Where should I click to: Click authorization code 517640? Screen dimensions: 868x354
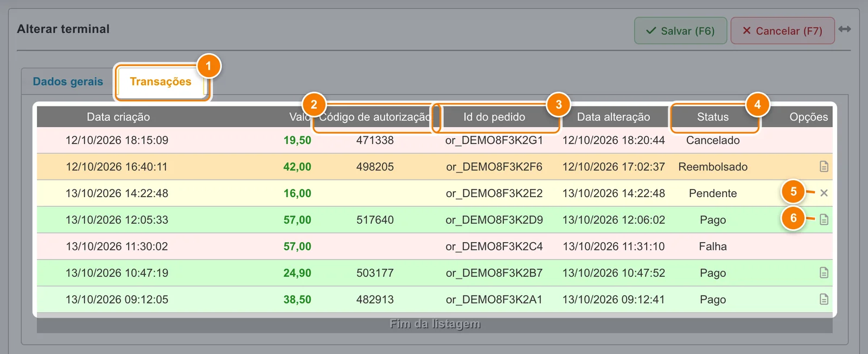coord(375,220)
